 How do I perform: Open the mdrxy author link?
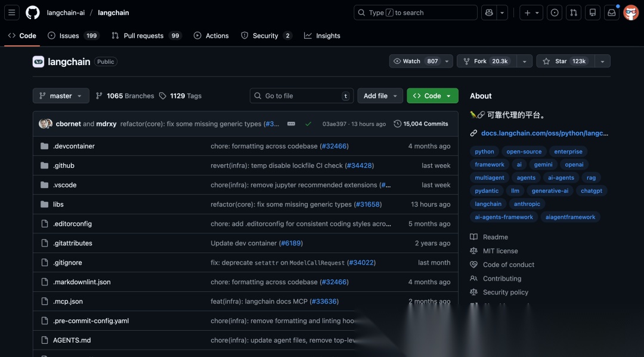click(106, 124)
